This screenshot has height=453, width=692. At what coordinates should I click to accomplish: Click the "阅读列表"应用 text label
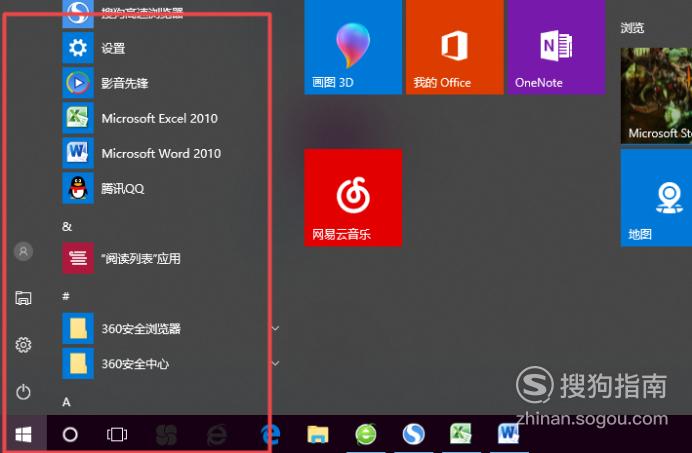141,258
